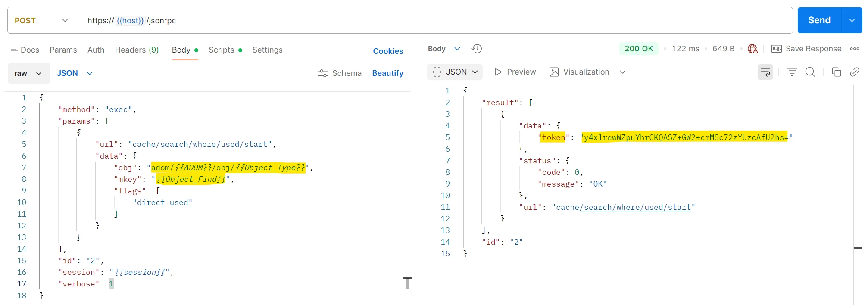Open the response more options ellipsis
The height and width of the screenshot is (305, 868).
click(855, 49)
